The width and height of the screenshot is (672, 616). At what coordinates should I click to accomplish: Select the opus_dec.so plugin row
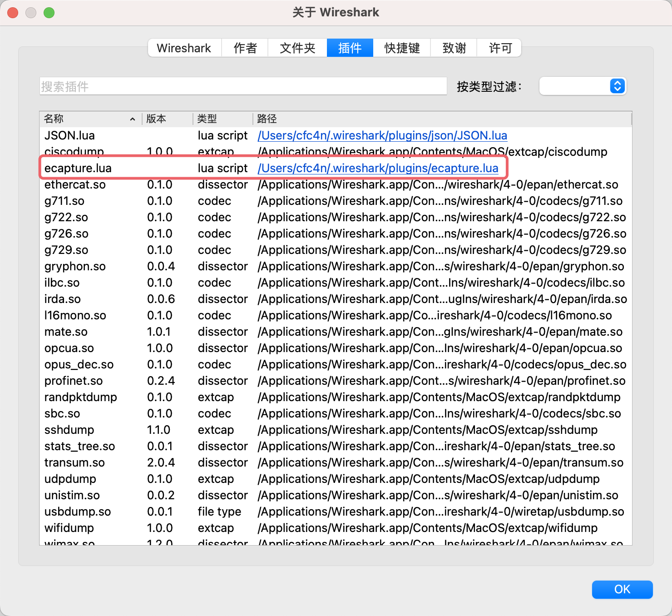click(336, 364)
